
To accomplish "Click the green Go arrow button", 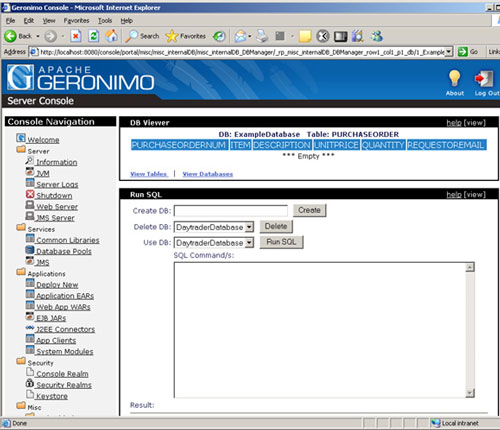I will click(x=463, y=52).
